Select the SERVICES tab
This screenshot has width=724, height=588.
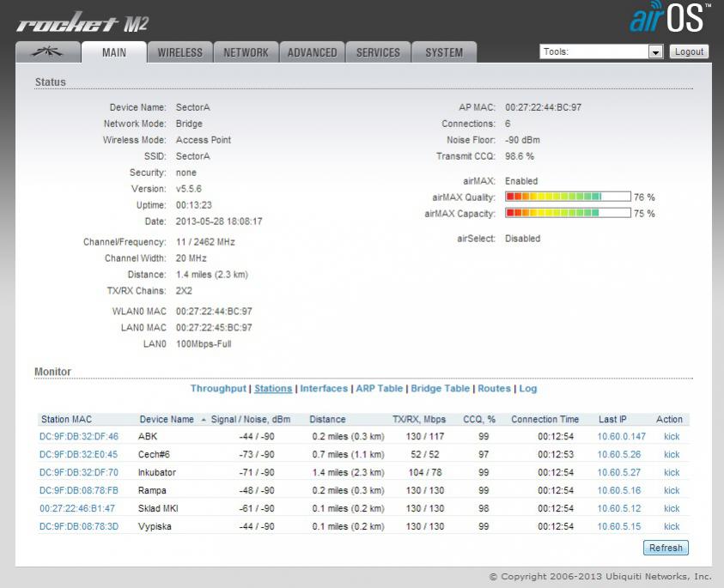[x=378, y=52]
